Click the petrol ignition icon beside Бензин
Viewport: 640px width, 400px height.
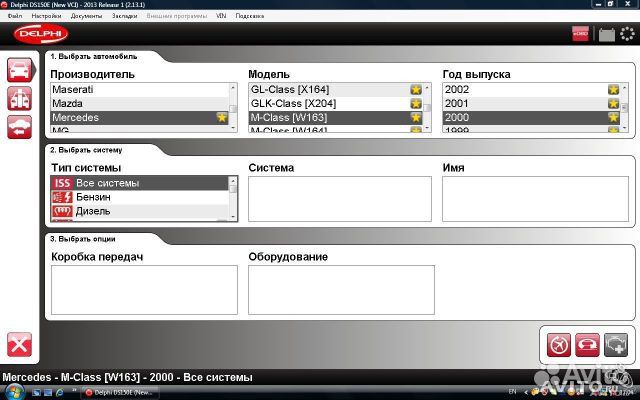click(62, 197)
